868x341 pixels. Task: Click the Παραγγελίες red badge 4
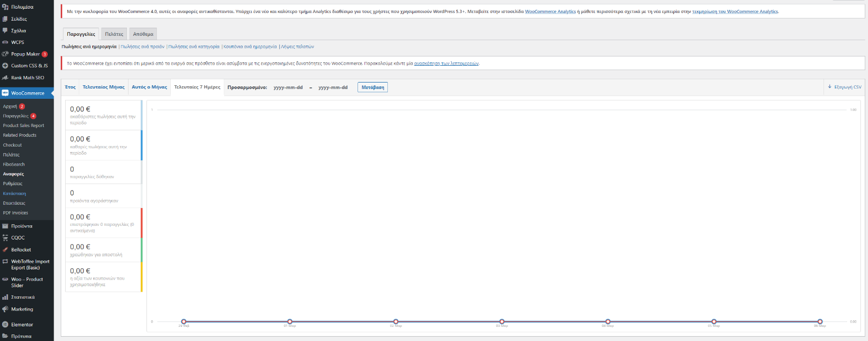point(33,116)
